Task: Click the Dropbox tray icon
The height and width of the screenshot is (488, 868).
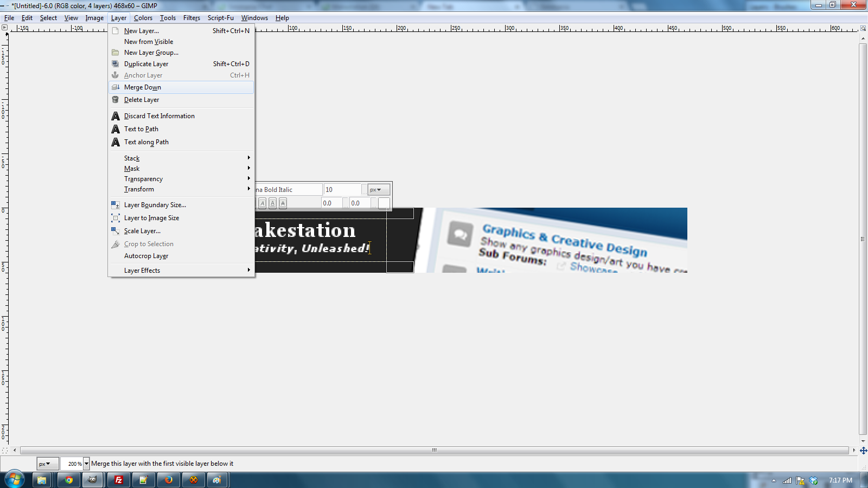Action: tap(813, 480)
